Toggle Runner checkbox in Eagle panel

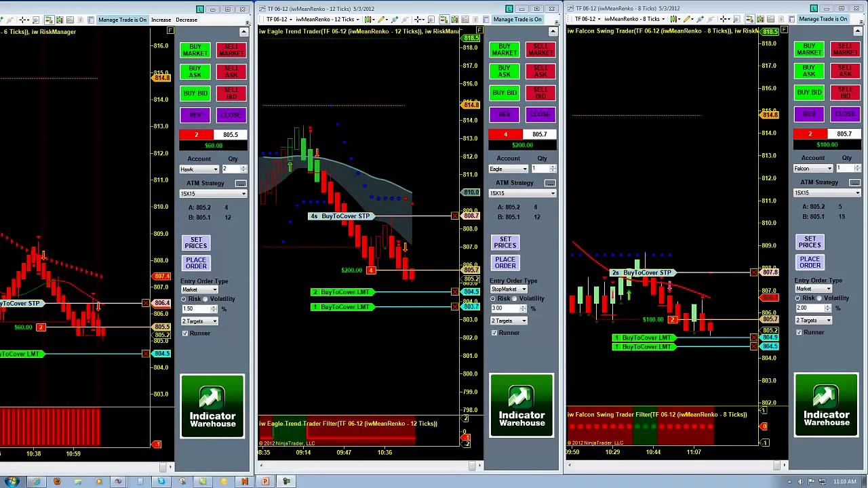point(494,333)
